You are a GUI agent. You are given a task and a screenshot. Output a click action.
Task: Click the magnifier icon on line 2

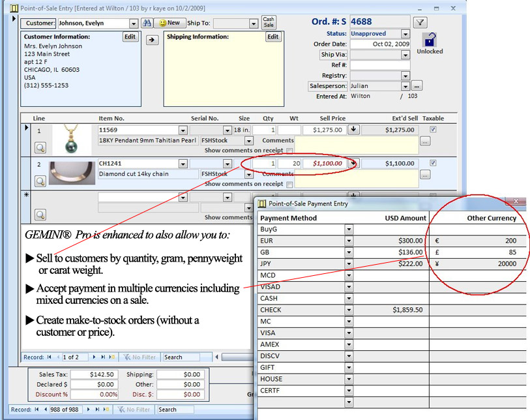pos(40,181)
